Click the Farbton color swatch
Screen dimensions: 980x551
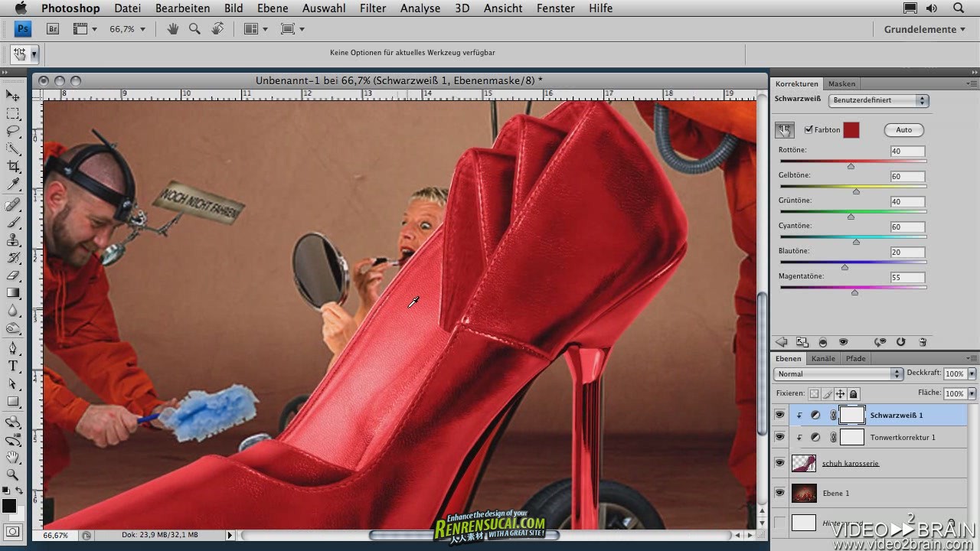pos(851,130)
